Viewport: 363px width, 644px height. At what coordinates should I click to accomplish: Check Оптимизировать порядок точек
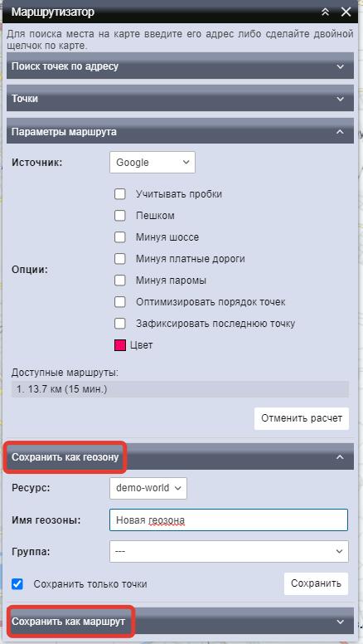(120, 302)
